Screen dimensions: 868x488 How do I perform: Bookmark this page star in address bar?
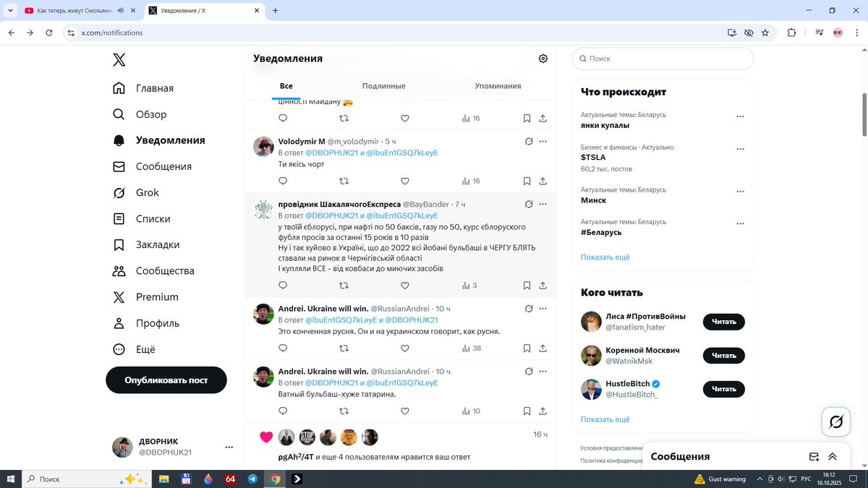point(765,33)
